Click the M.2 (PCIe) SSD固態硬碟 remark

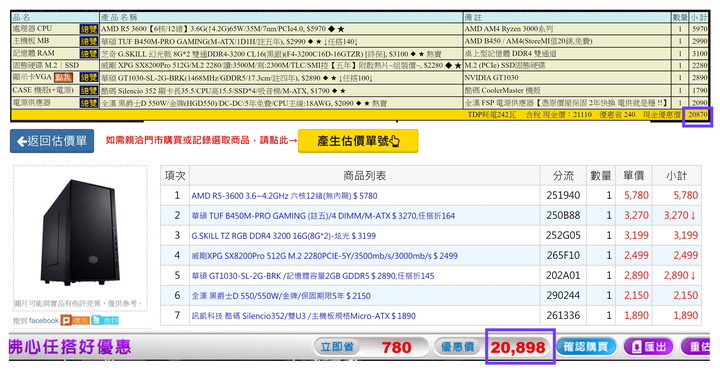[x=505, y=66]
